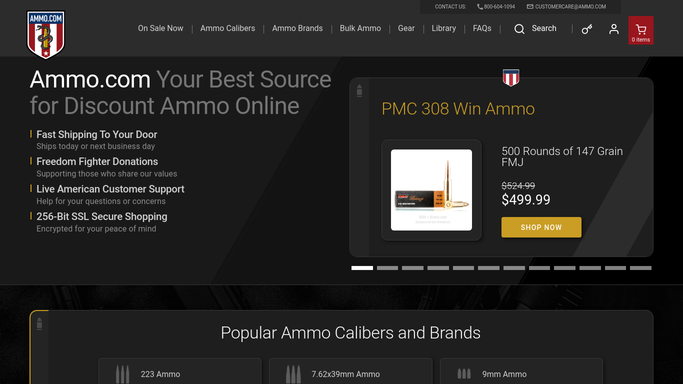This screenshot has height=384, width=683.
Task: Open the Ammo Calibers menu
Action: pyautogui.click(x=227, y=28)
